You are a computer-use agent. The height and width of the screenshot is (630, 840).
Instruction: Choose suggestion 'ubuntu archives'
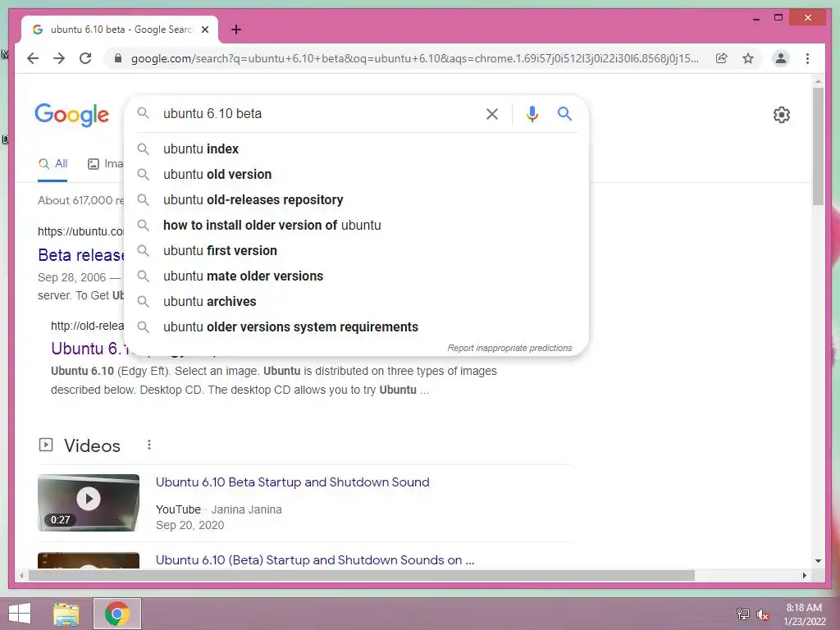click(356, 302)
